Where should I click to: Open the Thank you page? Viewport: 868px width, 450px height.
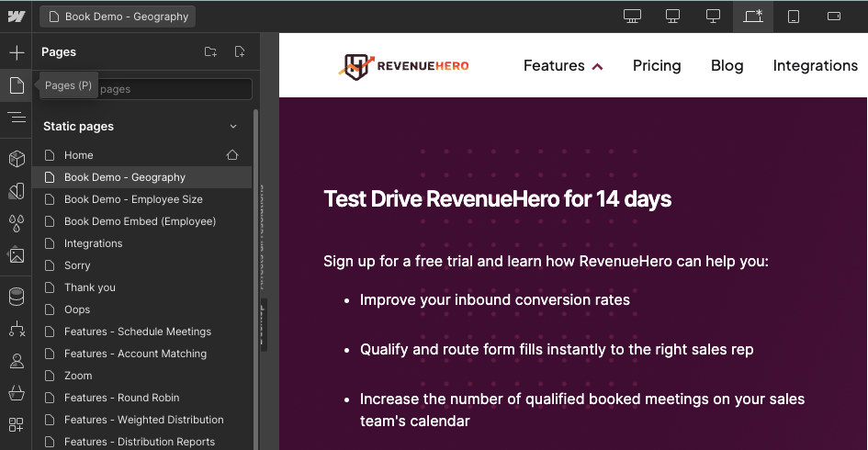[141, 287]
